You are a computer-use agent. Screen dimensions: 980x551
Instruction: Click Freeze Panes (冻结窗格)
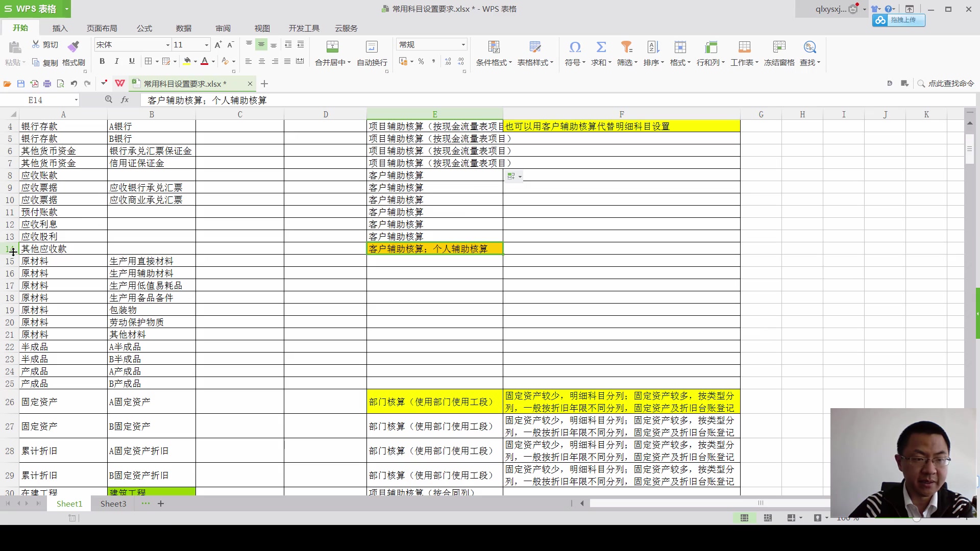pyautogui.click(x=779, y=54)
